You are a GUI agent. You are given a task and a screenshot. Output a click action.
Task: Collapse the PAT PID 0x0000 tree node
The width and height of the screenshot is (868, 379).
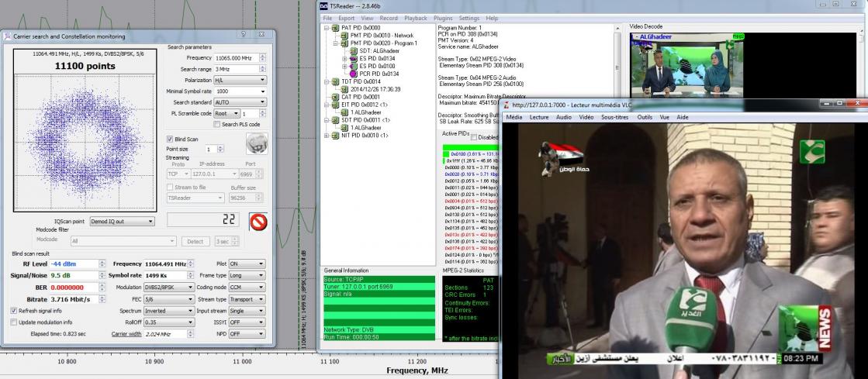pyautogui.click(x=327, y=28)
